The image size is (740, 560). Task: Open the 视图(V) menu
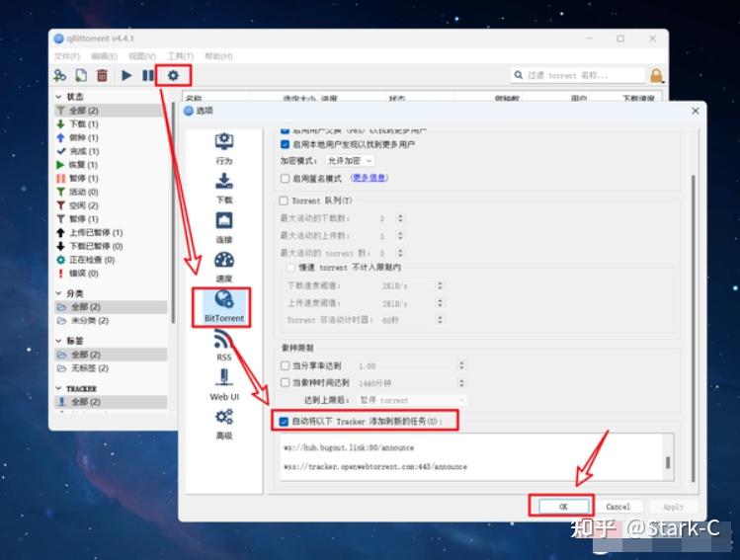tap(142, 56)
